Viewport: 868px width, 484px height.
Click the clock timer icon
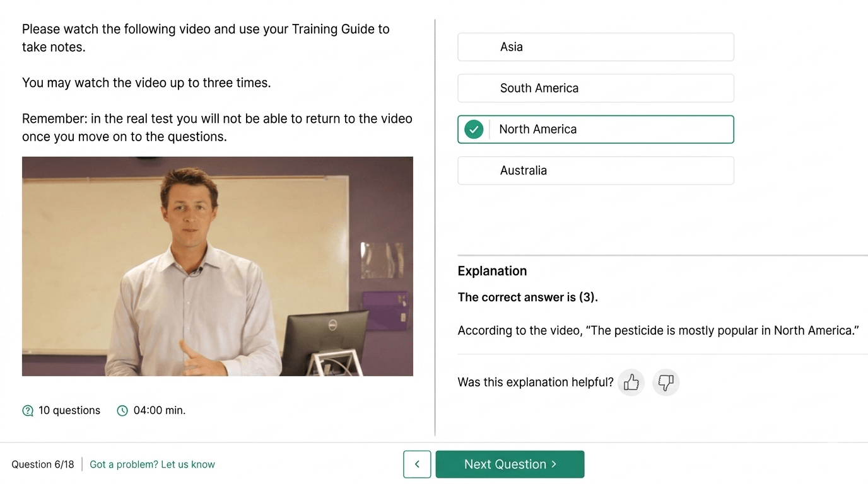pos(122,411)
